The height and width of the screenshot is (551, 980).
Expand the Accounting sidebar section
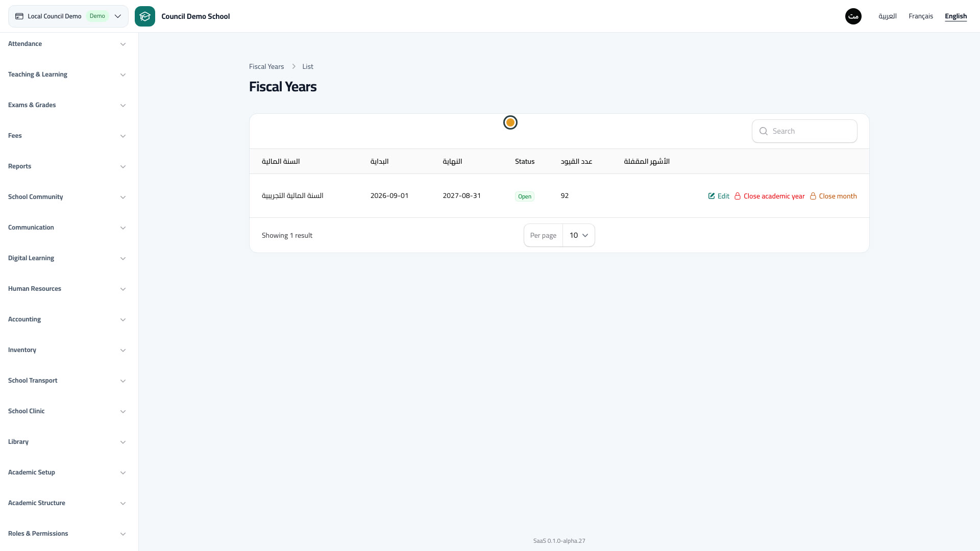[67, 319]
